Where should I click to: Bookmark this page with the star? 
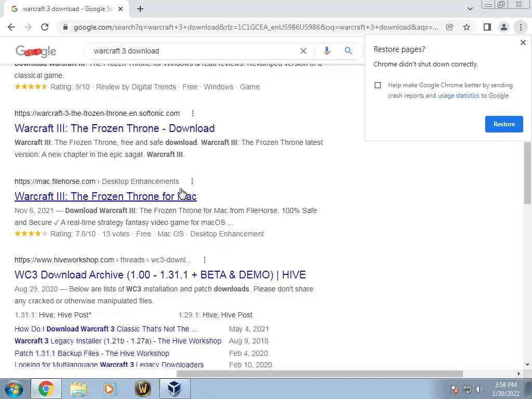point(467,27)
